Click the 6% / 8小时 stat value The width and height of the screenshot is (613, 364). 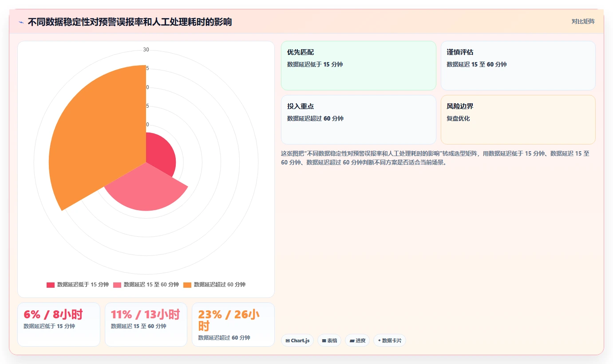pos(53,315)
